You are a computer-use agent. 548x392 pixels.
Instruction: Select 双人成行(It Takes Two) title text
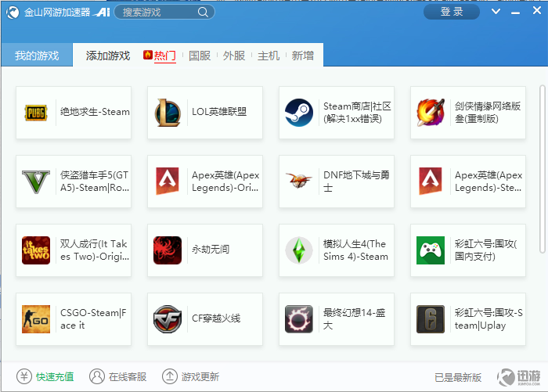coord(95,250)
